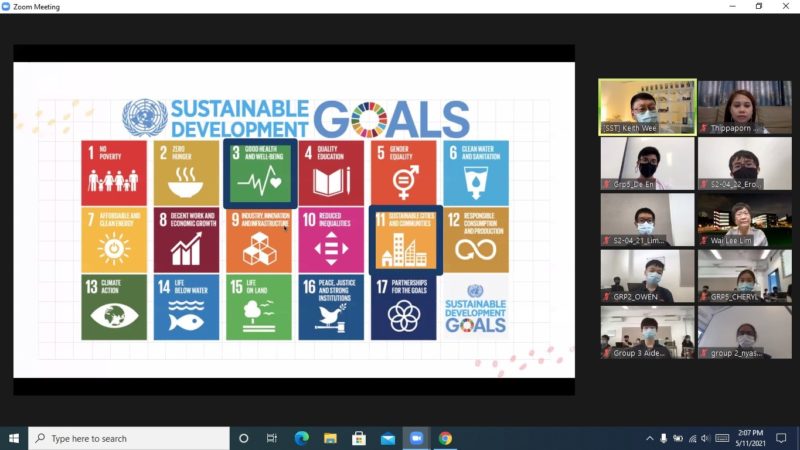Viewport: 800px width, 450px height.
Task: Select the GRP2_OWEN video tile
Action: pyautogui.click(x=647, y=276)
